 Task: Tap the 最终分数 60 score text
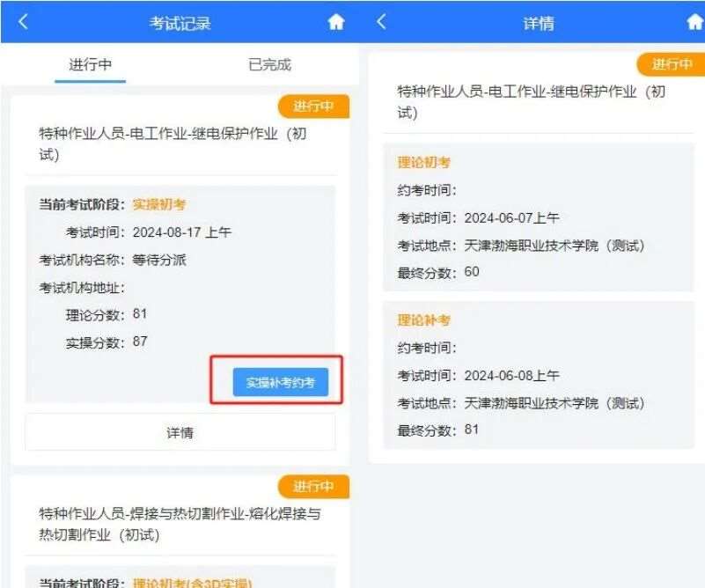tap(436, 273)
